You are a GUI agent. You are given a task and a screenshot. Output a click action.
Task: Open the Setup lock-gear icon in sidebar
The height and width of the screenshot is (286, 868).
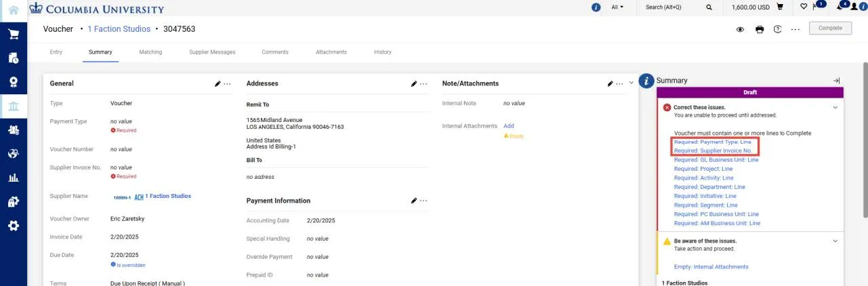(x=14, y=202)
